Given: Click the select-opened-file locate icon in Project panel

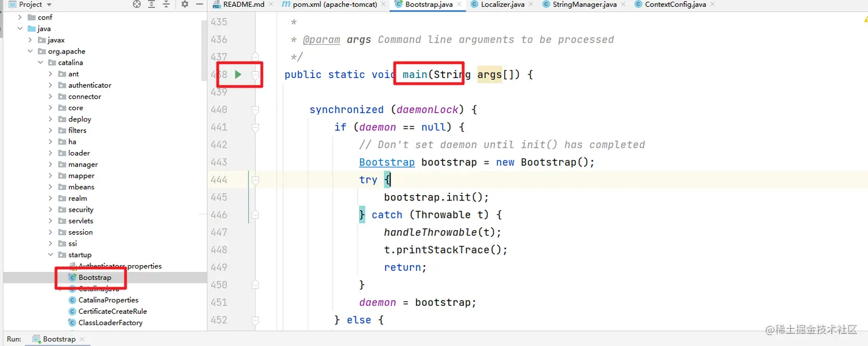Looking at the screenshot, I should point(137,4).
